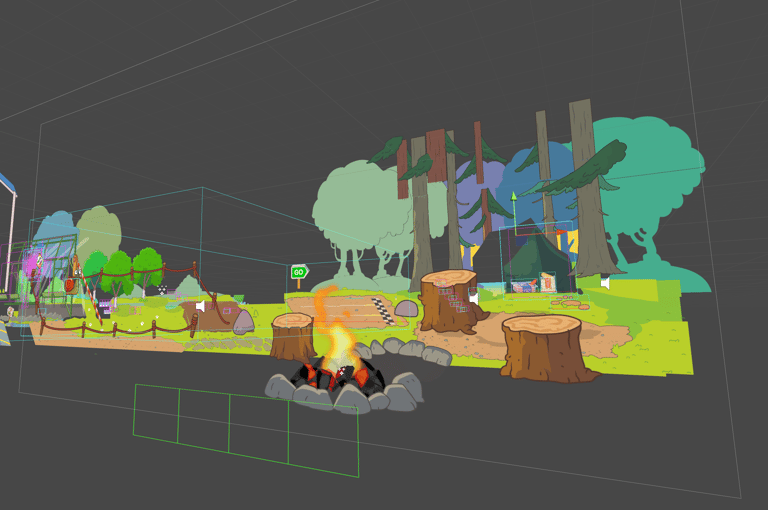The image size is (768, 510).
Task: Select the audio source speaker icon beside the rope fence
Action: coord(200,306)
